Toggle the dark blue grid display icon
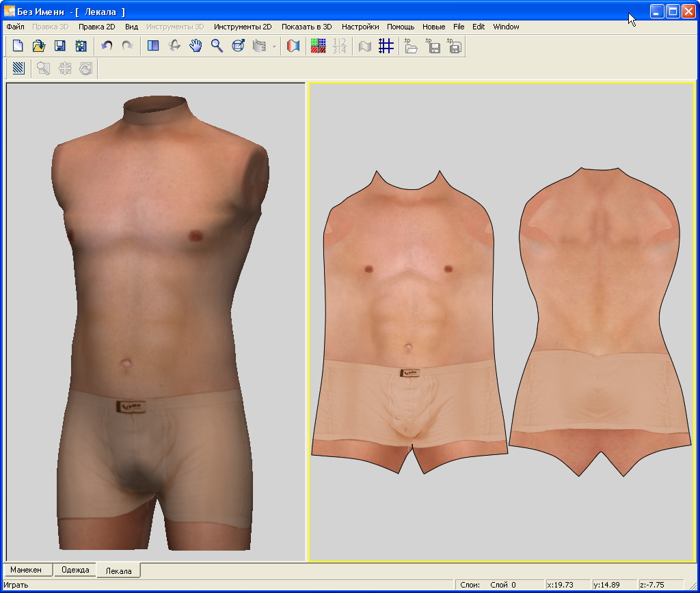The image size is (700, 593). (x=386, y=46)
